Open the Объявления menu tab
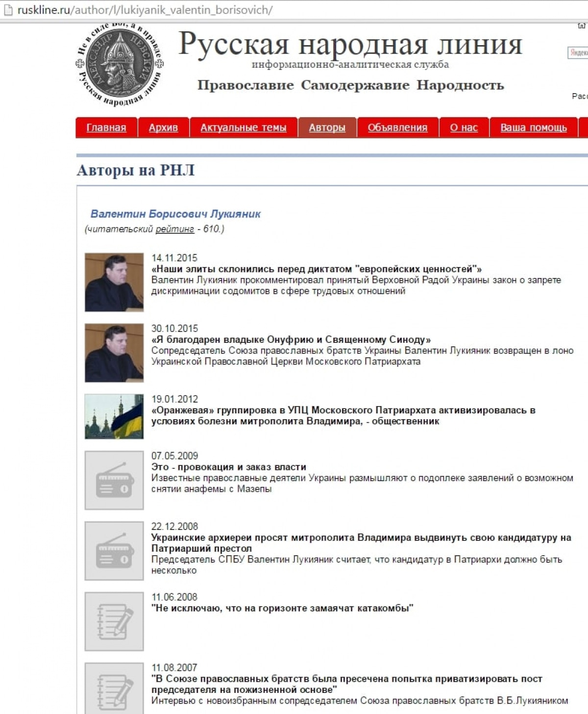 [x=397, y=127]
